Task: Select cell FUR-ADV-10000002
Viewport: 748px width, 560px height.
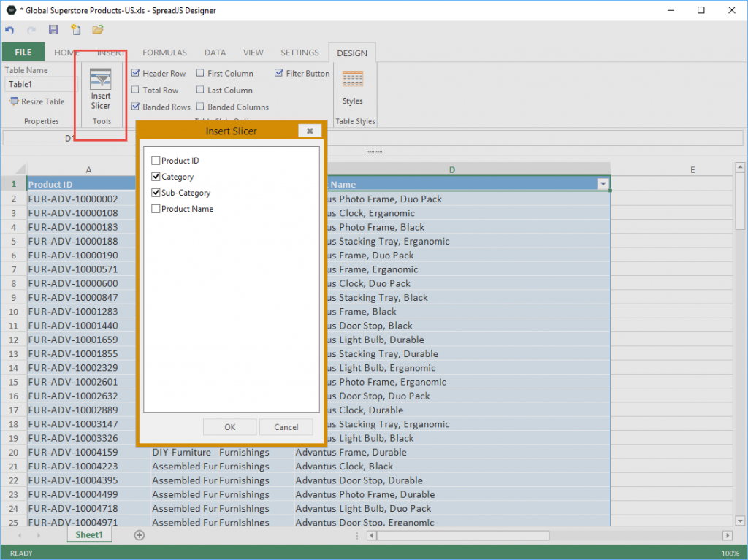Action: point(82,199)
